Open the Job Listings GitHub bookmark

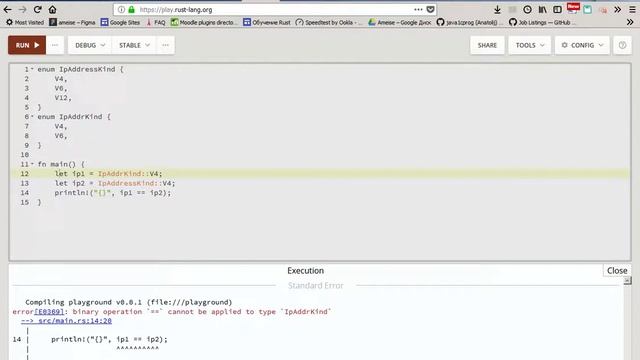(542, 22)
